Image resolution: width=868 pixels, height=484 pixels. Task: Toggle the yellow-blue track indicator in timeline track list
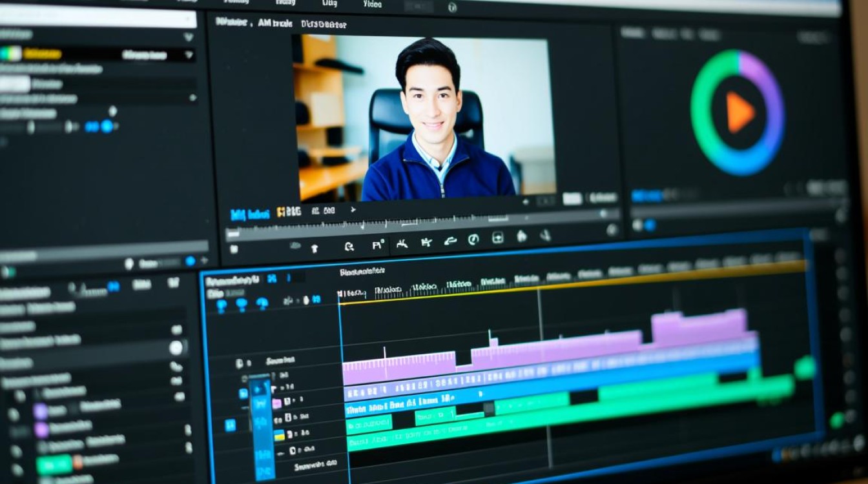tap(280, 435)
